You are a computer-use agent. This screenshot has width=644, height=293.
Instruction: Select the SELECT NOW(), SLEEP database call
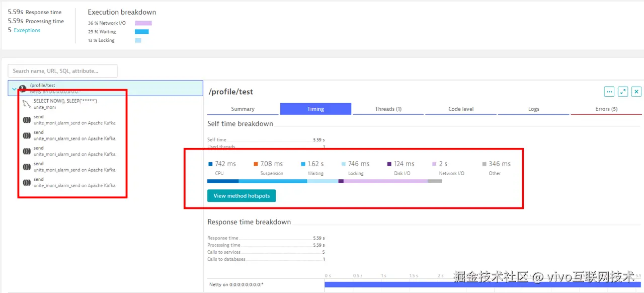coord(65,104)
